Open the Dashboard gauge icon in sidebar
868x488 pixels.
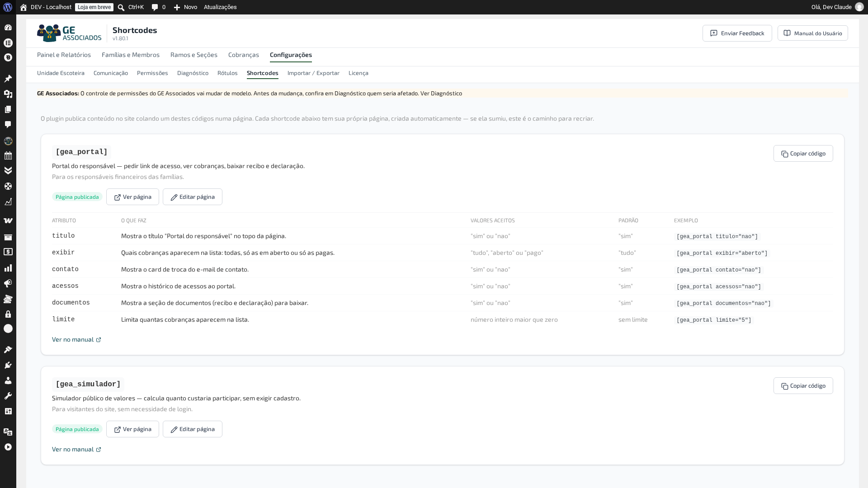(x=8, y=28)
